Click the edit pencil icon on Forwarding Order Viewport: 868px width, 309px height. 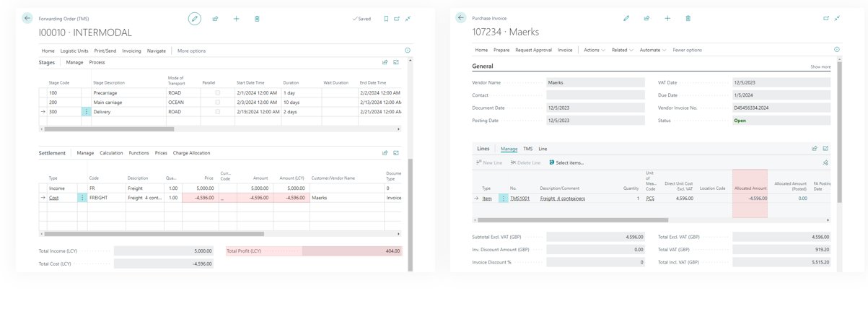click(x=195, y=19)
